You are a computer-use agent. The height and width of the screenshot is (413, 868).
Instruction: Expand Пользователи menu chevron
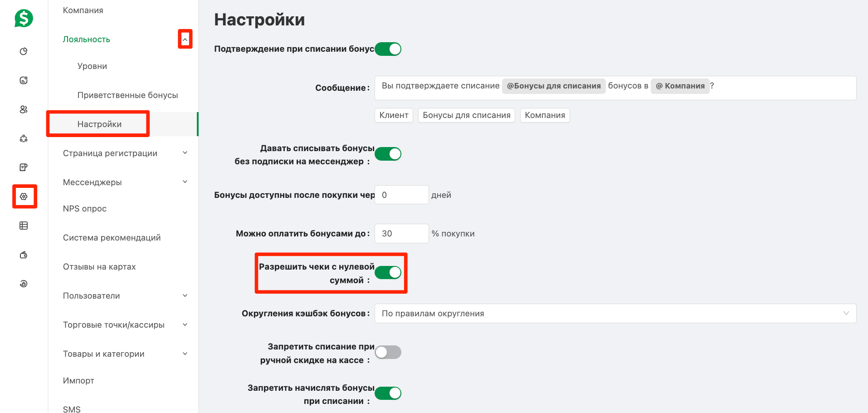pos(185,295)
